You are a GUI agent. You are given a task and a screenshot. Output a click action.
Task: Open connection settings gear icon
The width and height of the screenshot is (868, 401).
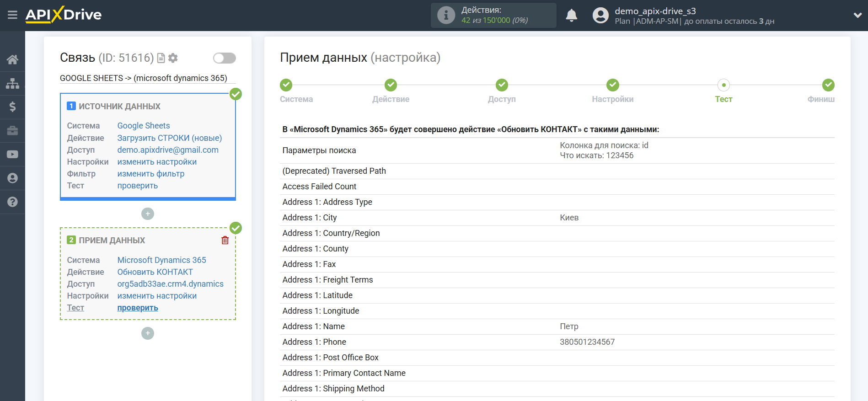click(173, 58)
